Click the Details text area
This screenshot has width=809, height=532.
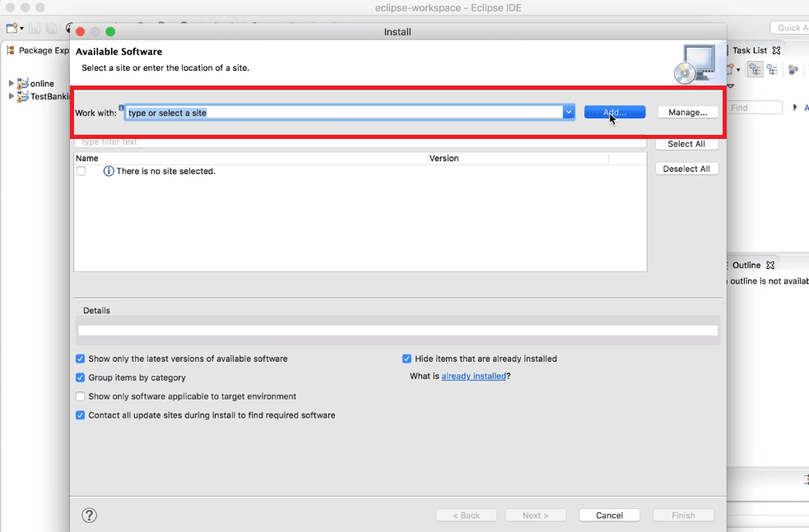coord(398,331)
